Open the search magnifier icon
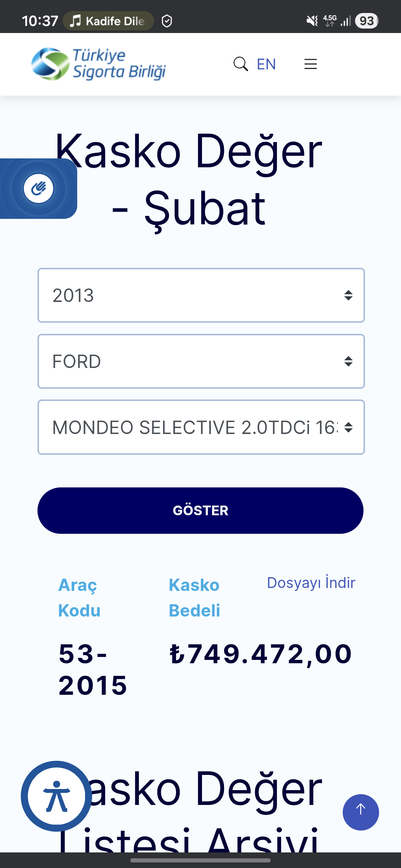The width and height of the screenshot is (401, 868). pyautogui.click(x=240, y=64)
